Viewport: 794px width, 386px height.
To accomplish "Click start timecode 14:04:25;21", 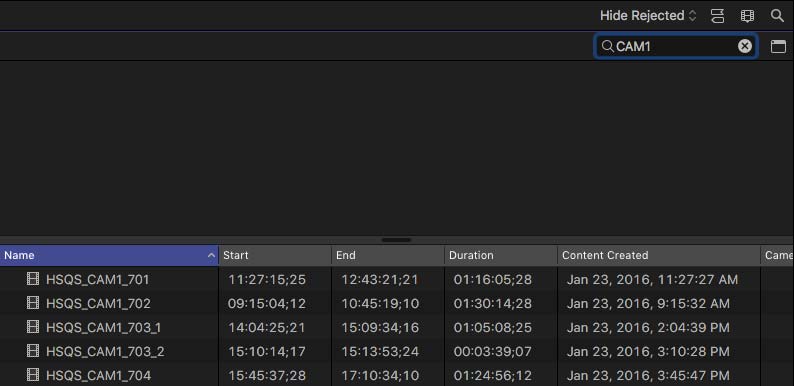I will [x=267, y=328].
